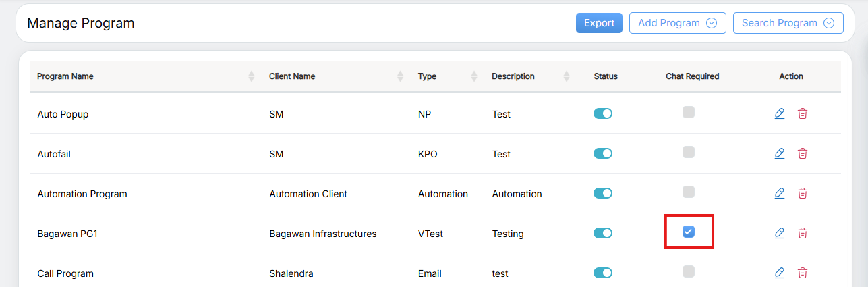868x287 pixels.
Task: Open the Search Program dropdown
Action: (788, 23)
